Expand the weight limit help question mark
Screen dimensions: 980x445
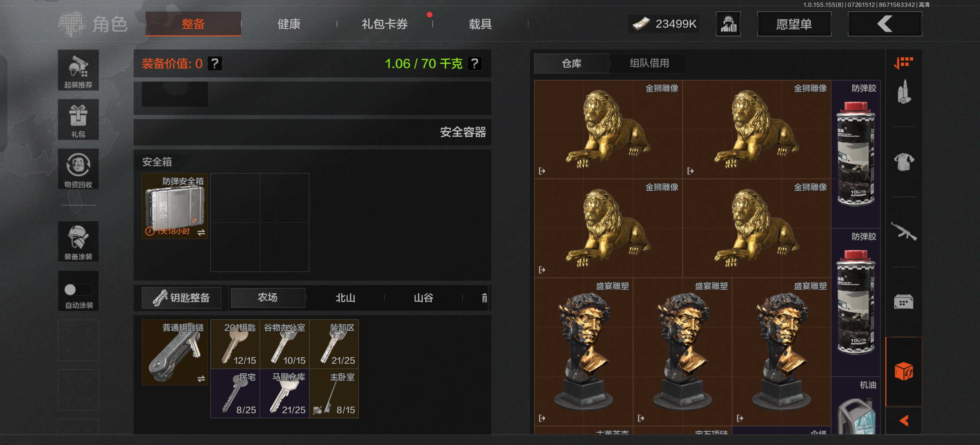click(x=475, y=63)
